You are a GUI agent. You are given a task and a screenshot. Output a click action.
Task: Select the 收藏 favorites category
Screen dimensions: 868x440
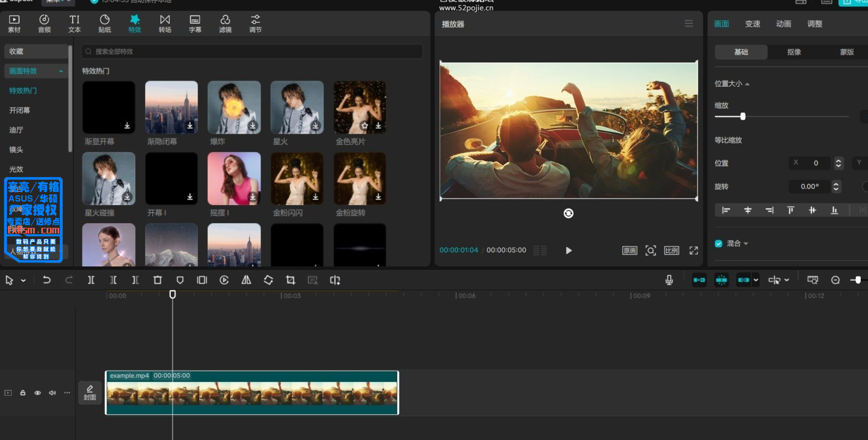(x=36, y=51)
